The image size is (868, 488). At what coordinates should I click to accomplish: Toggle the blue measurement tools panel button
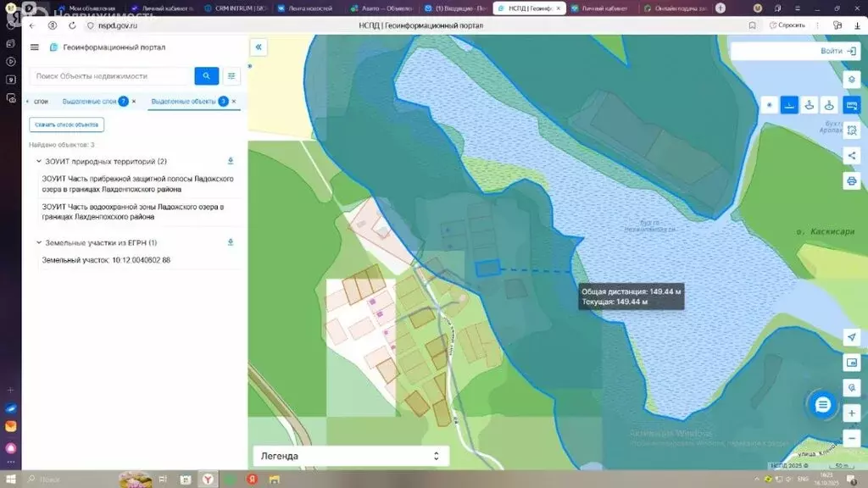point(852,105)
